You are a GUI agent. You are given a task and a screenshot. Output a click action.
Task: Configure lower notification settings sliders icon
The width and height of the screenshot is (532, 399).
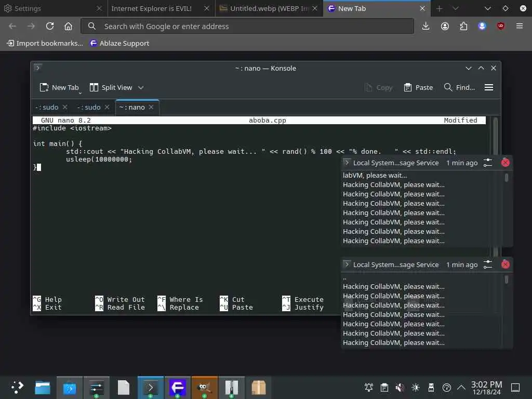[488, 264]
